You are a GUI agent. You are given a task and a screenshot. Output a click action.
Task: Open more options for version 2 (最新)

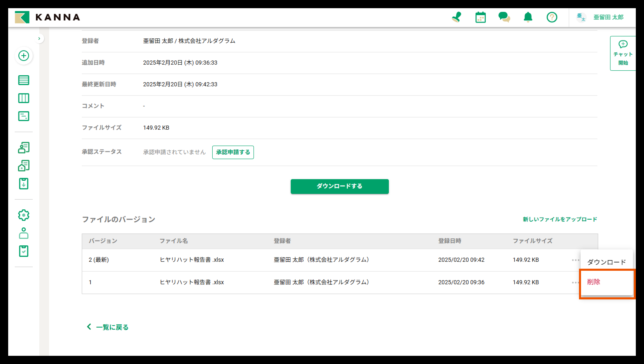[575, 260]
